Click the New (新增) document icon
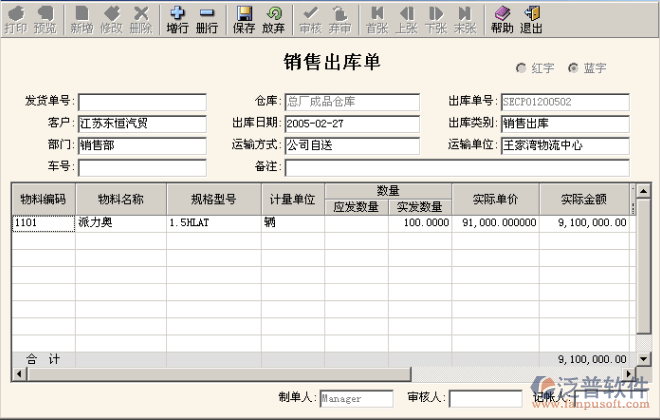660x420 pixels. (x=81, y=19)
